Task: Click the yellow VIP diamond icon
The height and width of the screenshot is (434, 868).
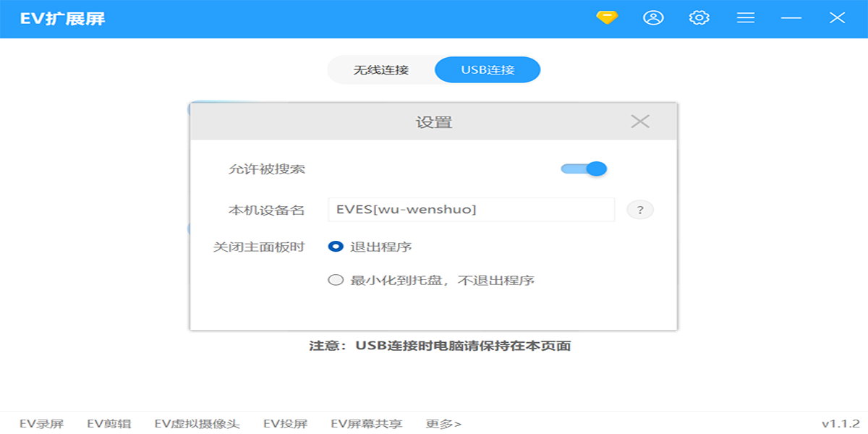Action: 606,17
